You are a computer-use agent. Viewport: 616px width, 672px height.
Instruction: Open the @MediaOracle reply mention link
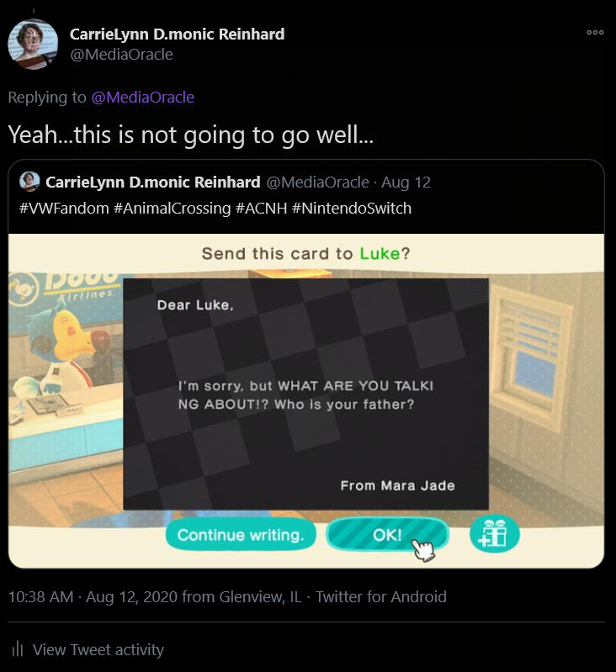click(x=143, y=98)
